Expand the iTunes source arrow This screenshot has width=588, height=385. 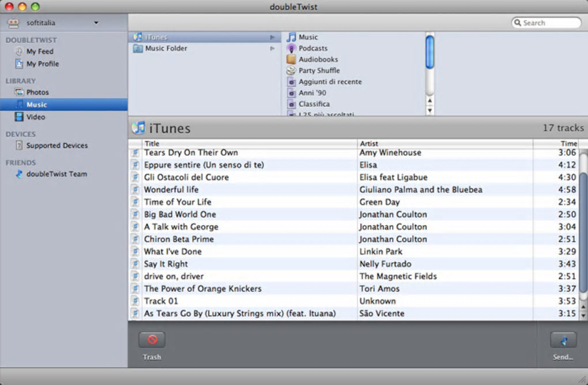(272, 37)
